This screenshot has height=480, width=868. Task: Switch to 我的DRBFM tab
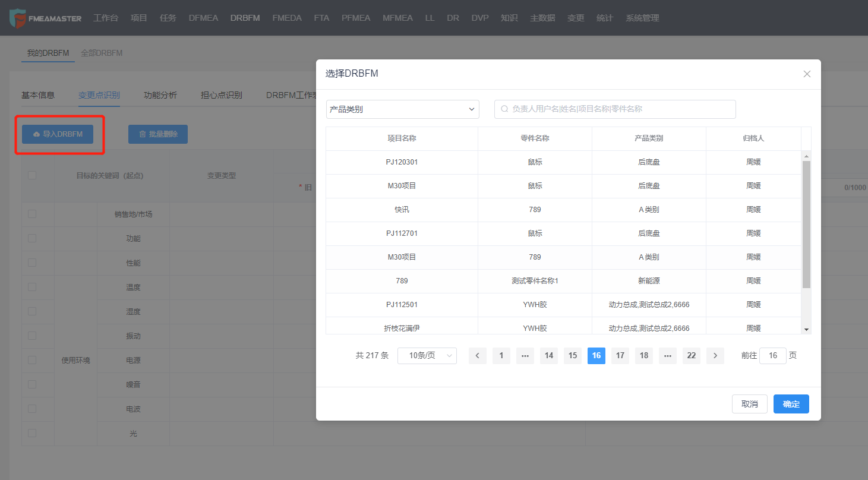click(48, 53)
